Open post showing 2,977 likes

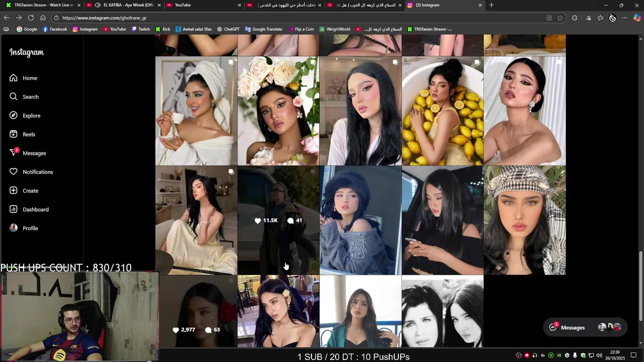pyautogui.click(x=196, y=312)
